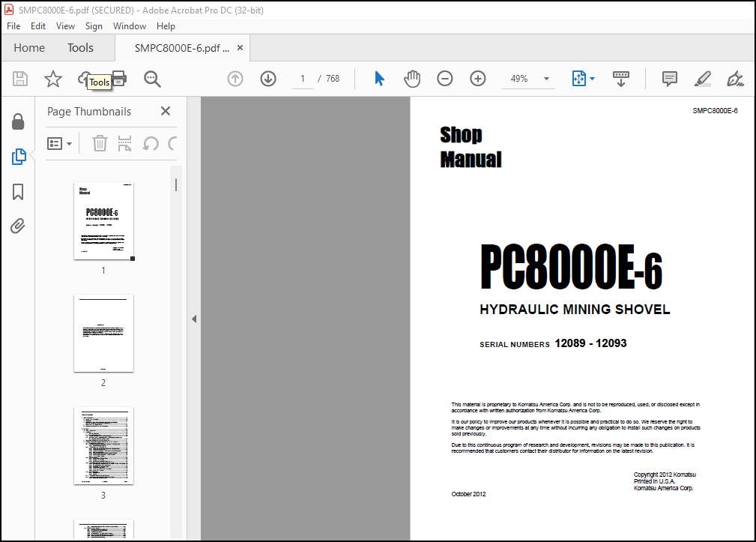Viewport: 756px width, 542px height.
Task: Click page label 2 under the thumbnail
Action: [103, 383]
